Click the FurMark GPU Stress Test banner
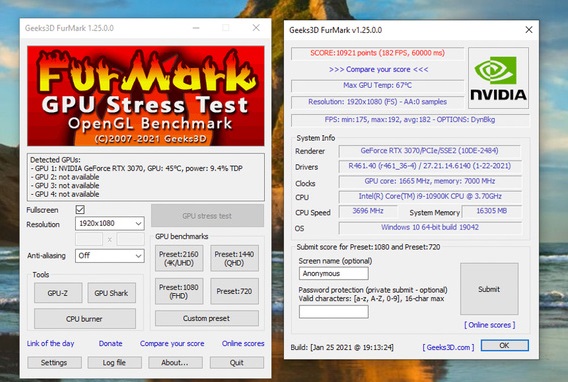This screenshot has width=568, height=382. coord(146,96)
